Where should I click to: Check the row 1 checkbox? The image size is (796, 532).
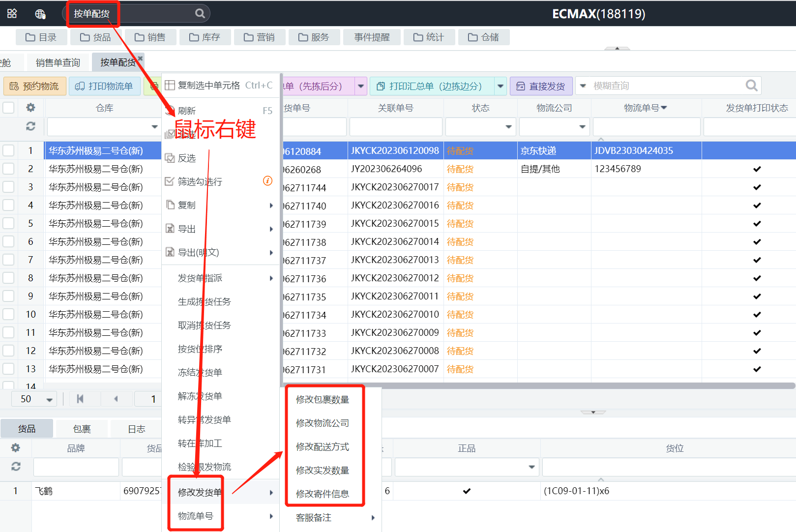point(8,150)
